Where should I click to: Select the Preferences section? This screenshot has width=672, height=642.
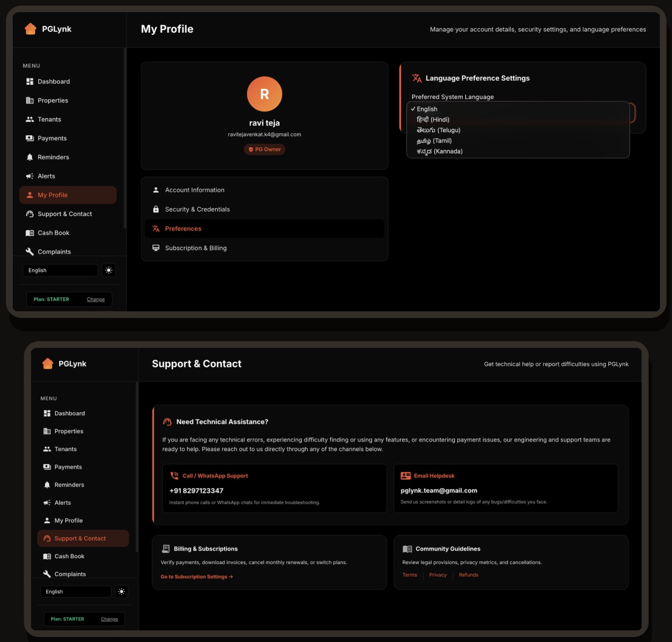[264, 229]
